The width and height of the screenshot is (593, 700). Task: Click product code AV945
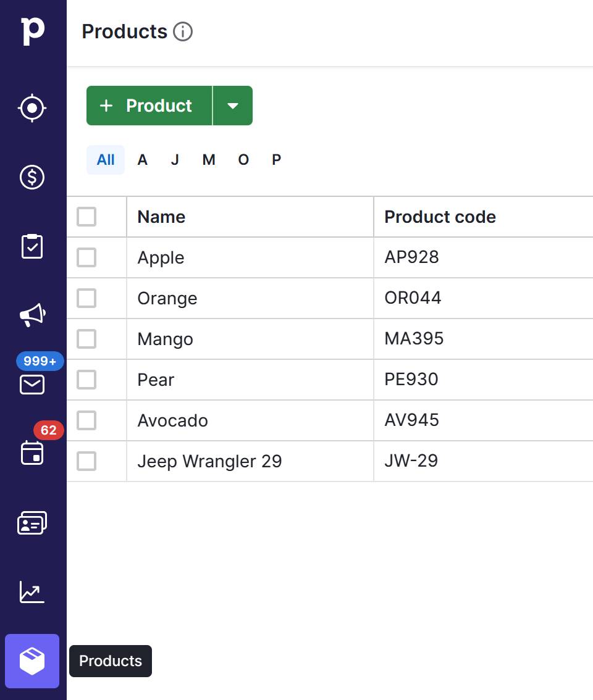pos(411,420)
